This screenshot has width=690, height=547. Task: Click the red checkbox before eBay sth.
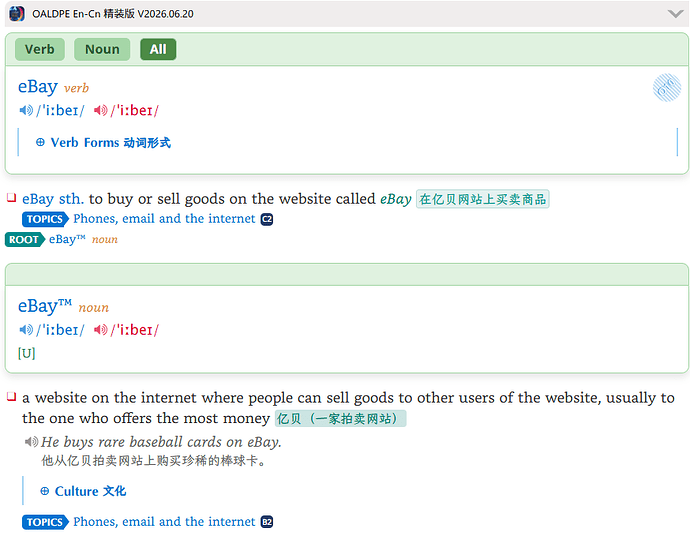pos(12,198)
